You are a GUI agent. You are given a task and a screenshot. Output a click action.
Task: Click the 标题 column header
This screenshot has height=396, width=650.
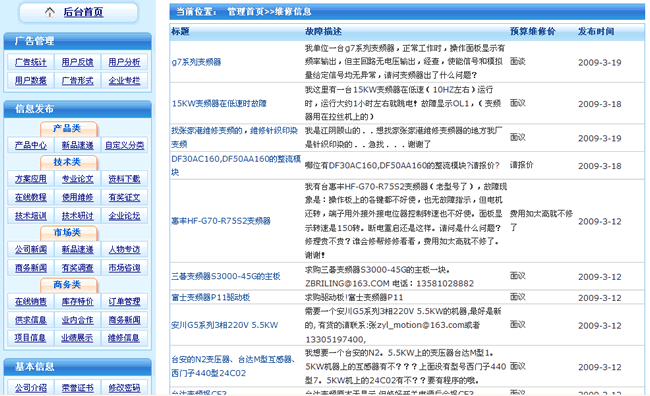pos(180,32)
